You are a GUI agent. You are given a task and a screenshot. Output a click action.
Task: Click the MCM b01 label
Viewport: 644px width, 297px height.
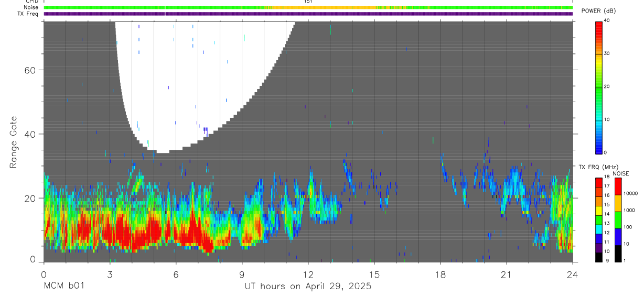tap(63, 286)
